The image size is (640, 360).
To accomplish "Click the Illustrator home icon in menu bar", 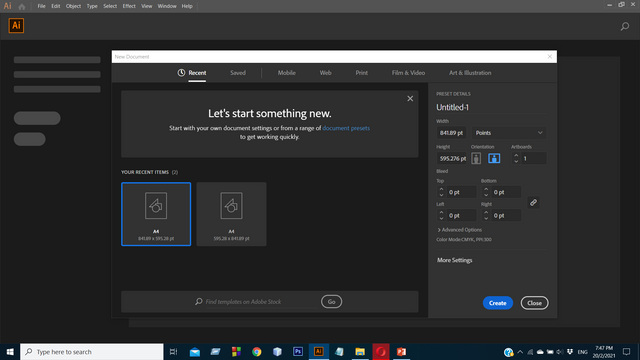I will [22, 7].
